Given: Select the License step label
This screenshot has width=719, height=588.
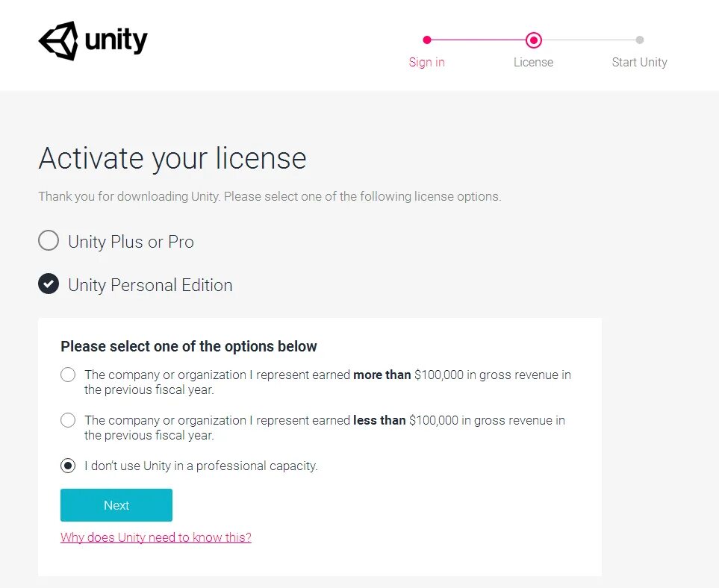Looking at the screenshot, I should point(533,63).
